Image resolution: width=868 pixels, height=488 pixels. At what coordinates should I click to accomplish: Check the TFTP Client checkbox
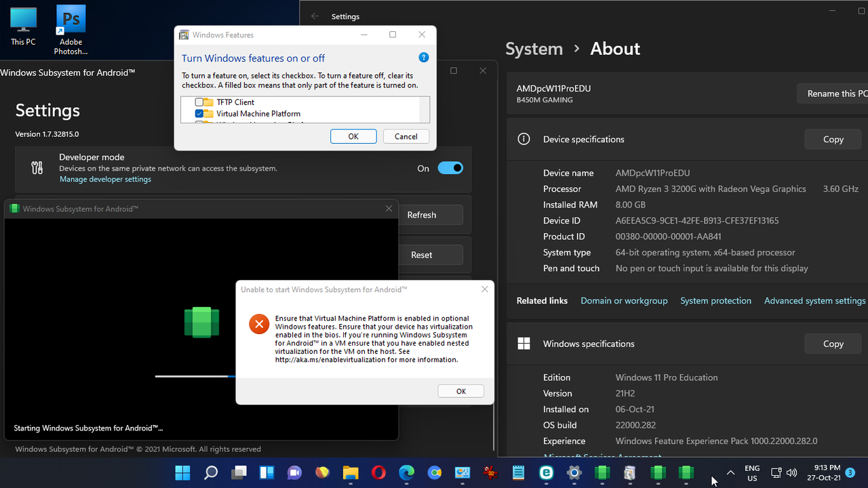click(x=199, y=102)
